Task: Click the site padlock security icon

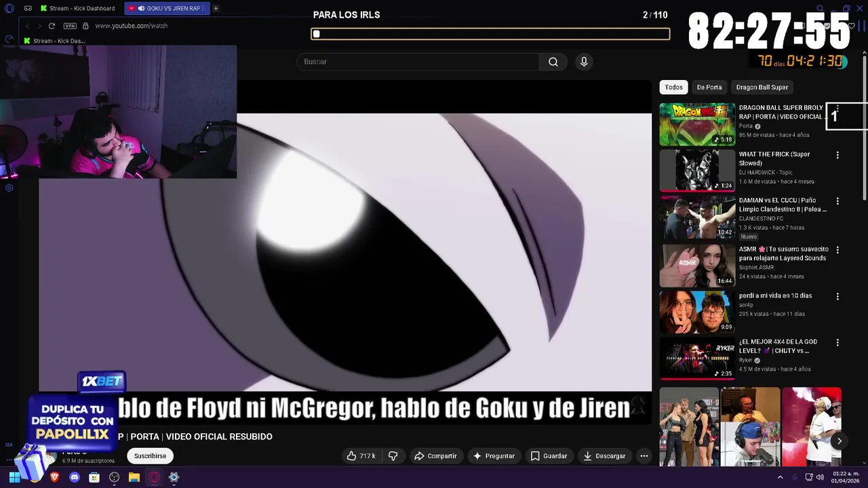Action: [85, 26]
